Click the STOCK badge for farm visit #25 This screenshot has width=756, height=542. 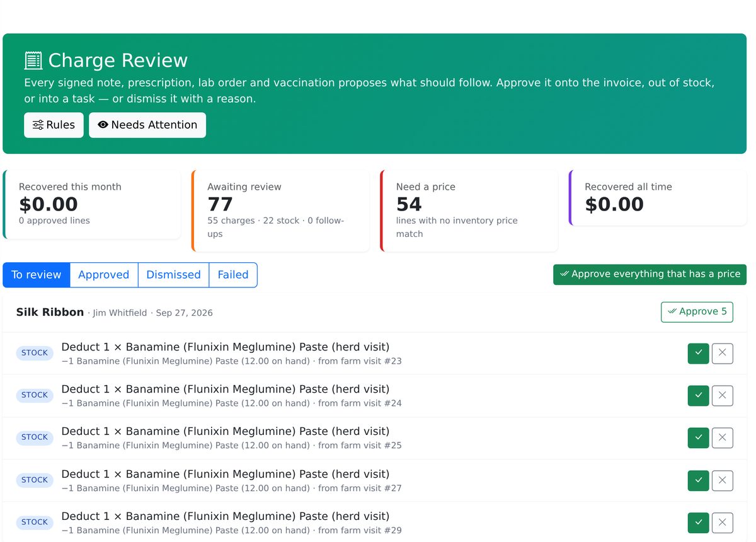35,437
